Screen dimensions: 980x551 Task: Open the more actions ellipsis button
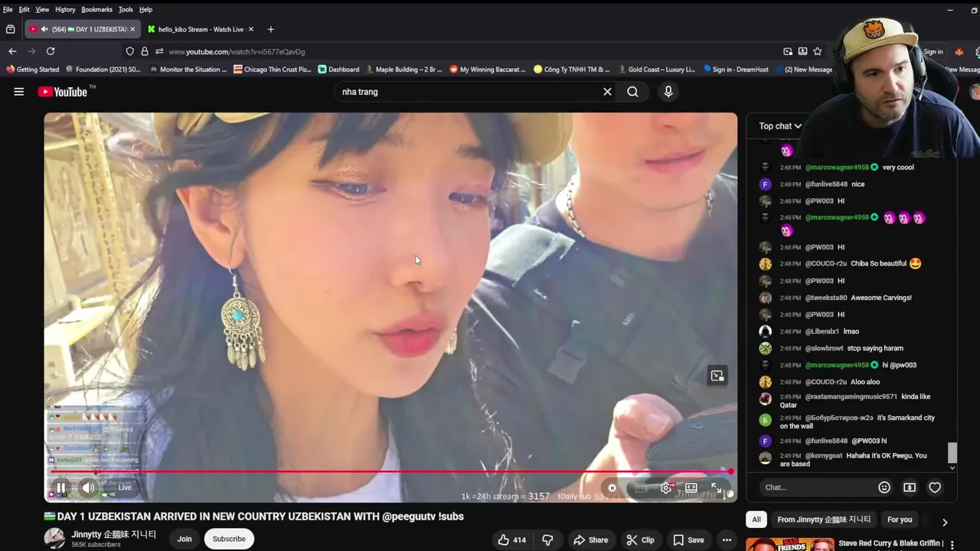tap(727, 540)
